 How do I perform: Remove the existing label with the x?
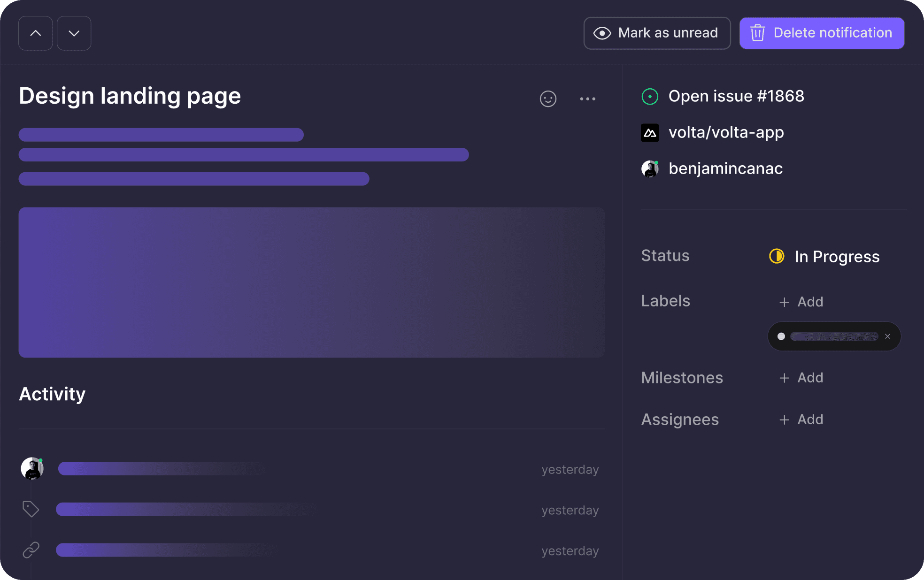tap(887, 336)
